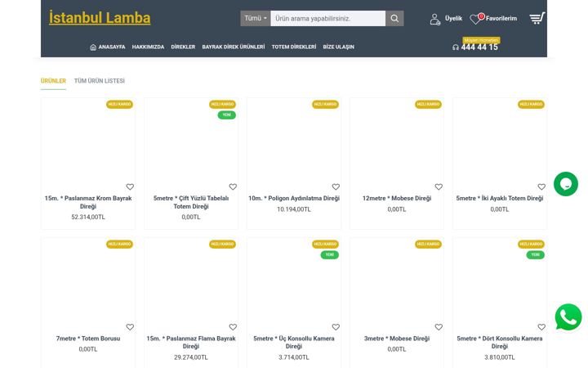Switch to ÜRÜNLER tab
Image resolution: width=588 pixels, height=368 pixels.
[x=53, y=81]
